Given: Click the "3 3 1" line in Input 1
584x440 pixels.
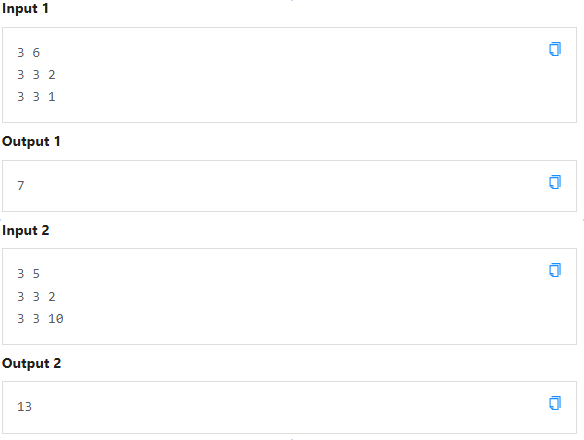Looking at the screenshot, I should pos(36,97).
